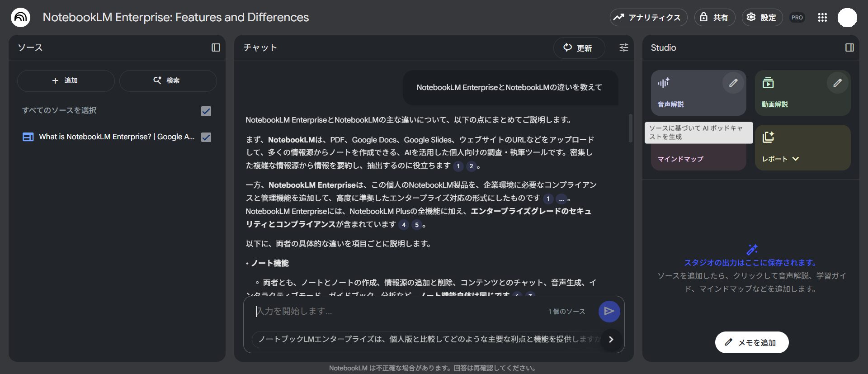Viewport: 868px width, 374px height.
Task: Click the 'ソース' panel heading
Action: [x=30, y=47]
